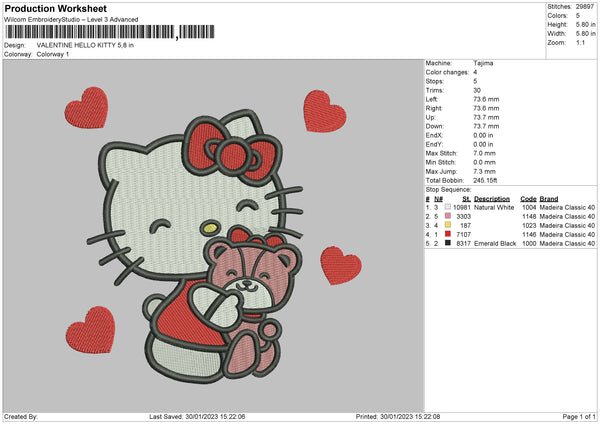This screenshot has width=600, height=424.
Task: Click the Up extent value 73.7 mm
Action: click(x=486, y=117)
